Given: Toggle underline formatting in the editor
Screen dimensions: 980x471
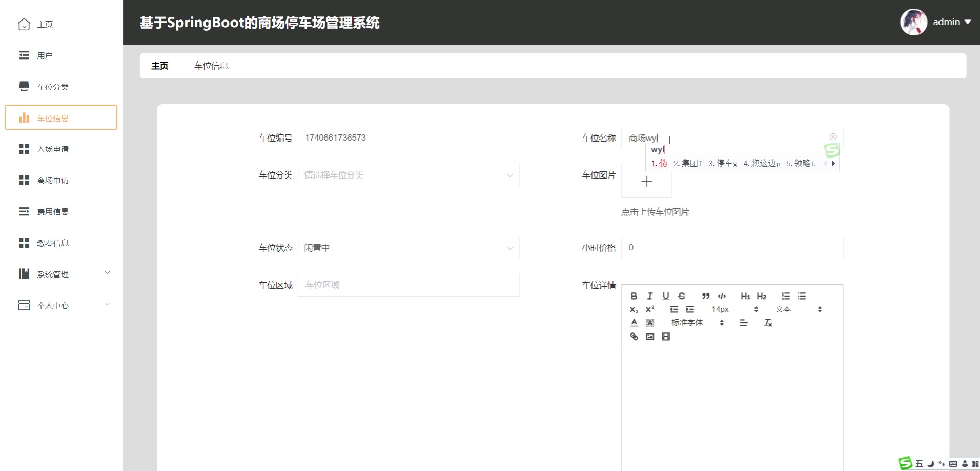Looking at the screenshot, I should 666,296.
